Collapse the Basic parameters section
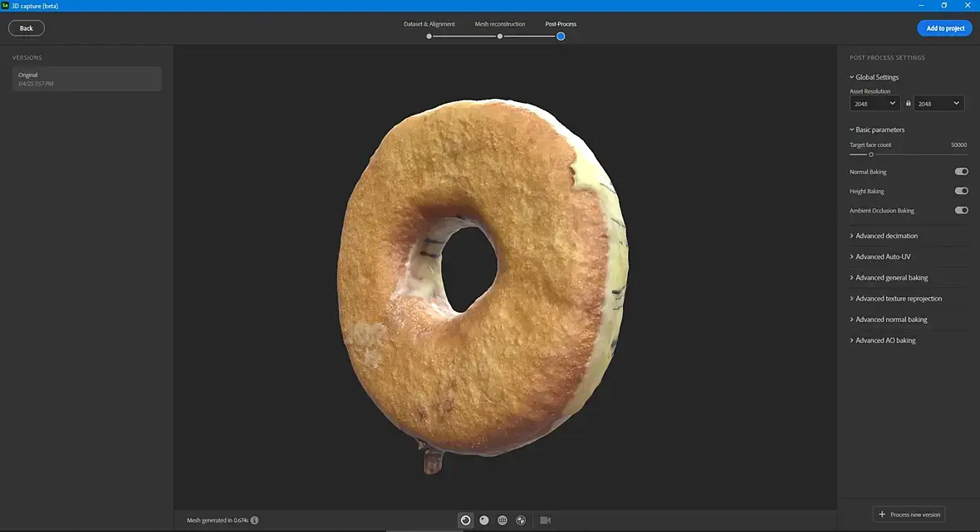Image resolution: width=980 pixels, height=532 pixels. [x=877, y=129]
